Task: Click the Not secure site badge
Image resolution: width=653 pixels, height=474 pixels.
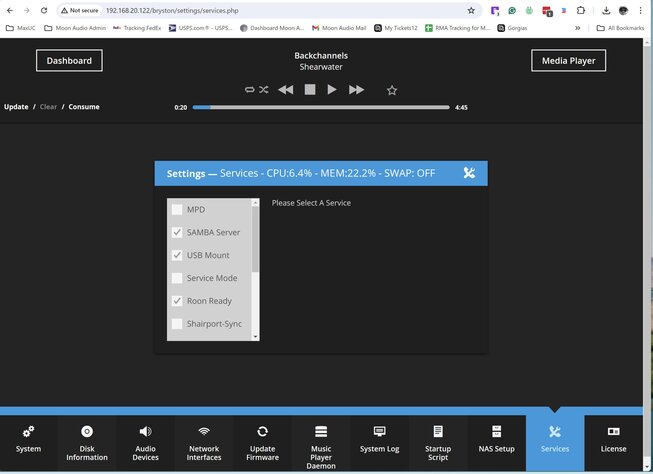Action: click(x=80, y=10)
